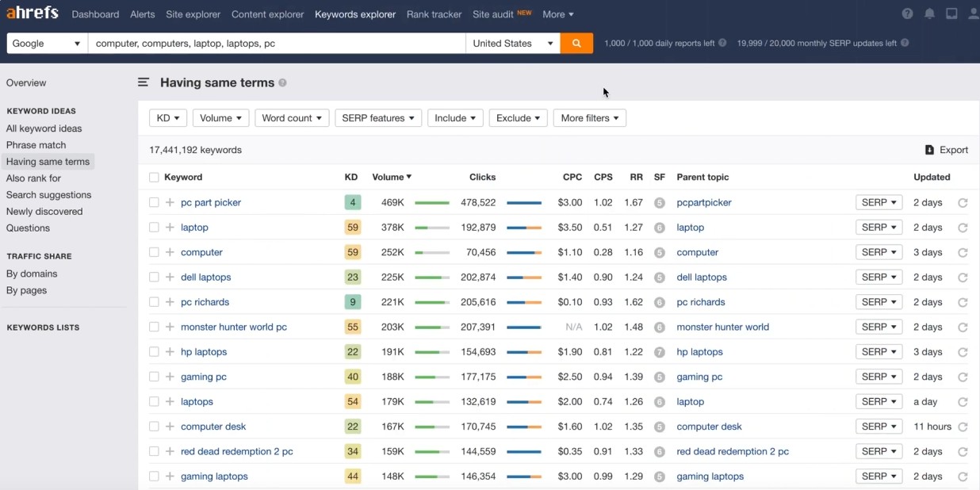Expand the United States country selector

tap(512, 44)
